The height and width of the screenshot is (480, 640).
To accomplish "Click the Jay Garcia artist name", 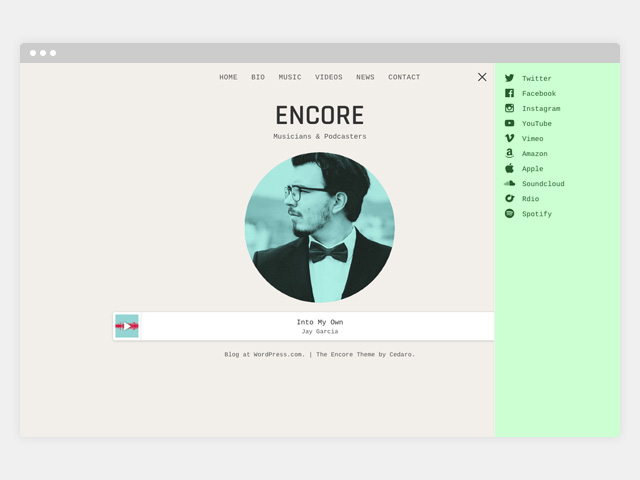I will click(x=320, y=331).
